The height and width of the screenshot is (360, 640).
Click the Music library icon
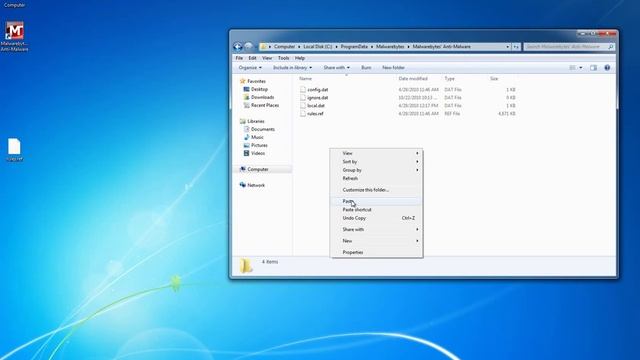pyautogui.click(x=247, y=137)
